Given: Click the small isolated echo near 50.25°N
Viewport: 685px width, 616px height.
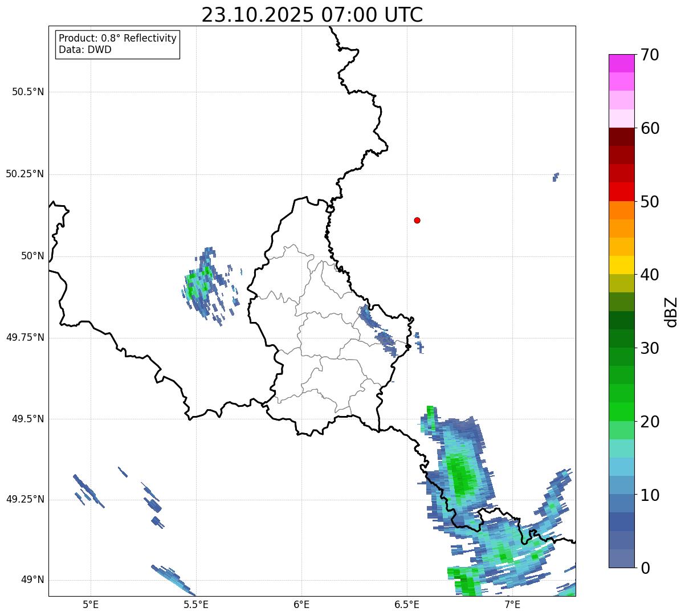Looking at the screenshot, I should pyautogui.click(x=556, y=177).
